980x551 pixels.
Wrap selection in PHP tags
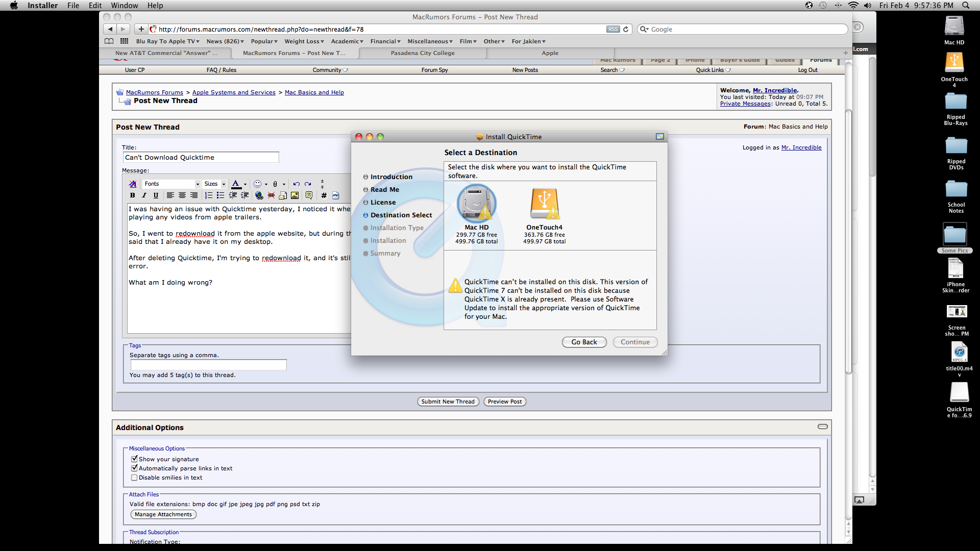click(x=335, y=195)
